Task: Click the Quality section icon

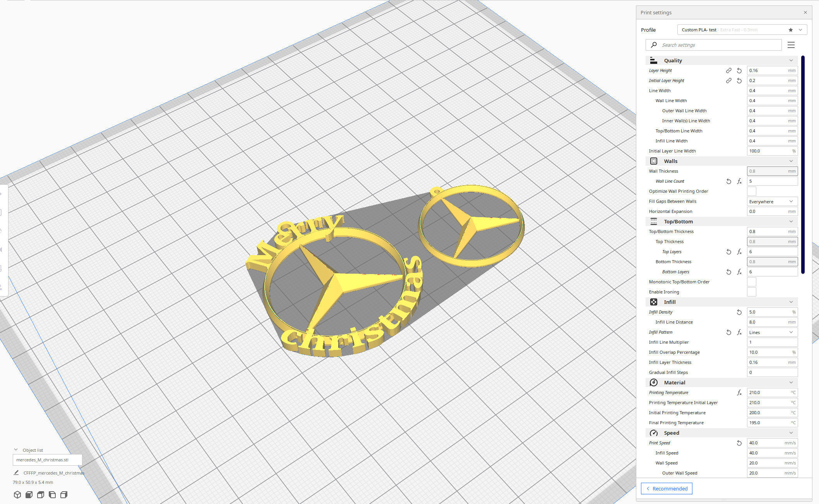Action: [654, 60]
